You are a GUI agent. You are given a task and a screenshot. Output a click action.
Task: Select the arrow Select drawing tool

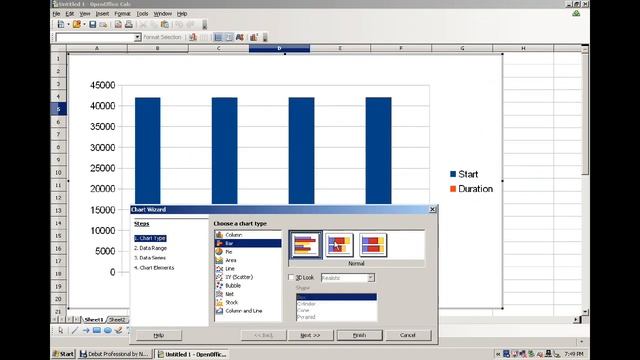tap(61, 330)
